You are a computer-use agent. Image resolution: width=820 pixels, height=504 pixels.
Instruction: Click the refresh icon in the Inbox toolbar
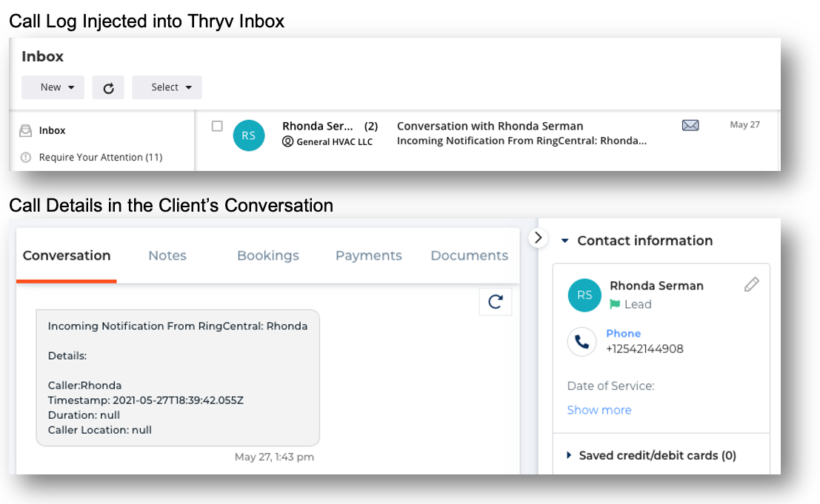pos(108,87)
